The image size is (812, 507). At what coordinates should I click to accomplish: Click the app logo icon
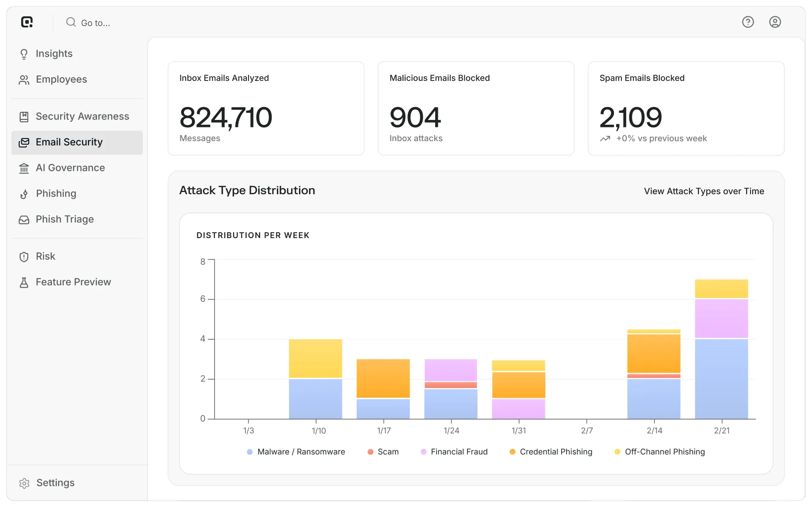pos(27,22)
